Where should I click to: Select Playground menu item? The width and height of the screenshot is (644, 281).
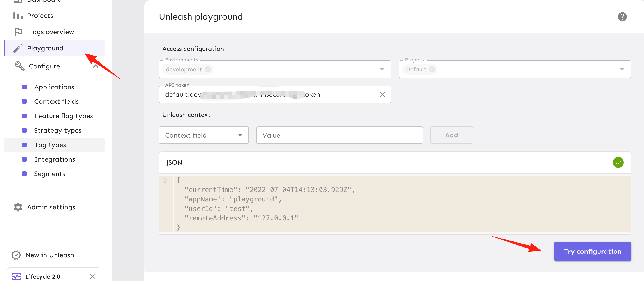coord(54,48)
